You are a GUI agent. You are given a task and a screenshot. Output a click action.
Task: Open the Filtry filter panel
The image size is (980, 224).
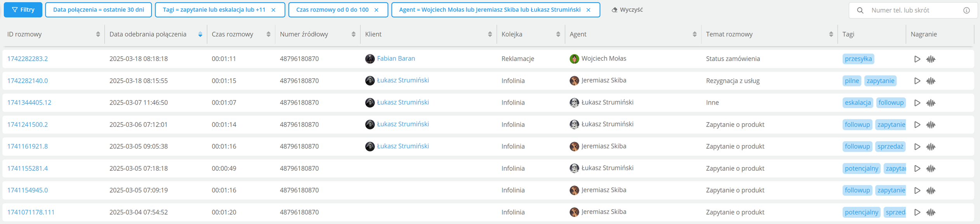coord(23,10)
